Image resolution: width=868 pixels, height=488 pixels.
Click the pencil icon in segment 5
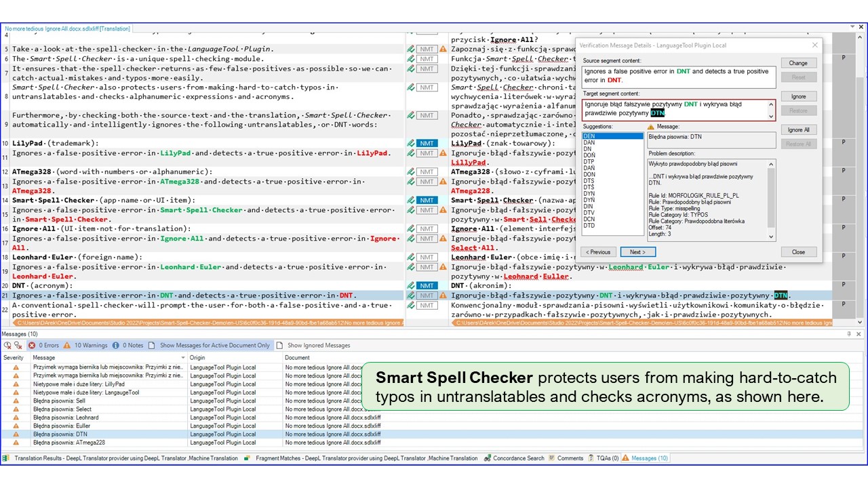[x=411, y=49]
